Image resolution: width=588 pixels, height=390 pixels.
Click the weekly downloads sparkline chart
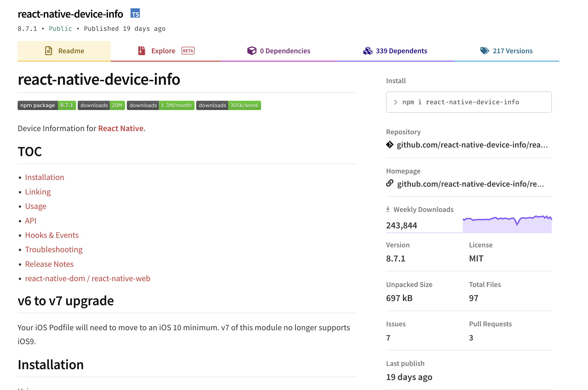click(x=507, y=224)
